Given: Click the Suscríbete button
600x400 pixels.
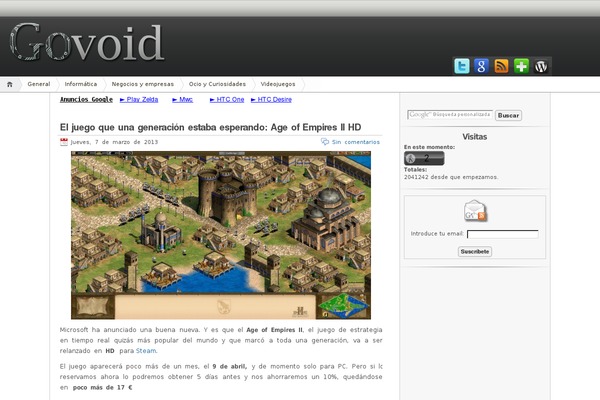Looking at the screenshot, I should [x=475, y=251].
